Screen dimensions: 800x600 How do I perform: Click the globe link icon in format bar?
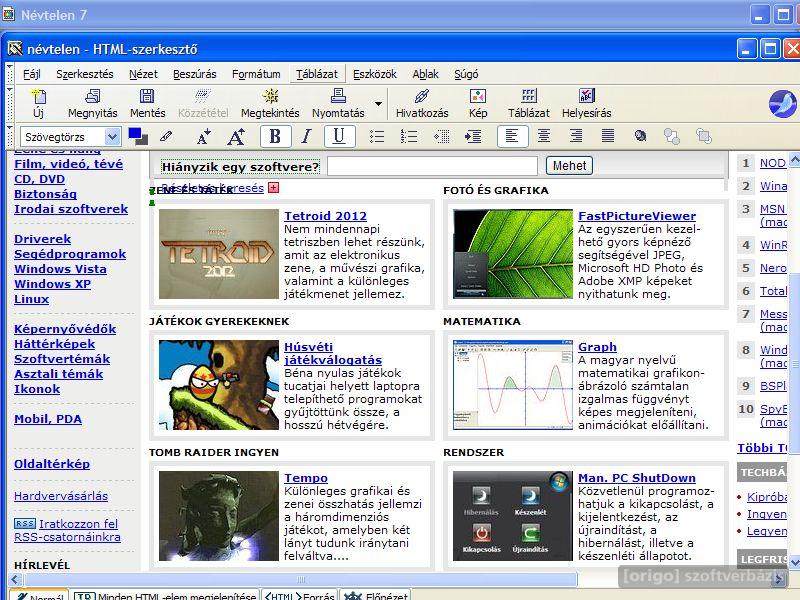[640, 136]
